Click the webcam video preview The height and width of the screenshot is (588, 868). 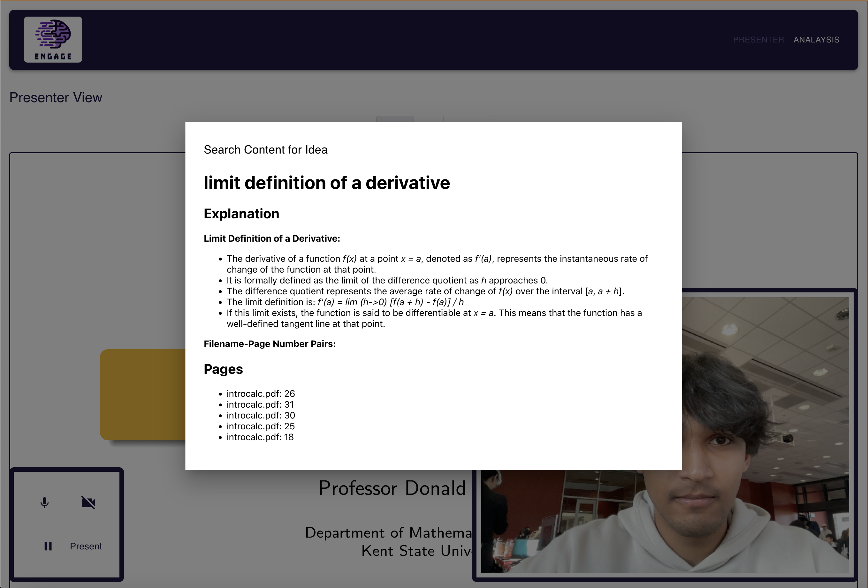coord(665,523)
